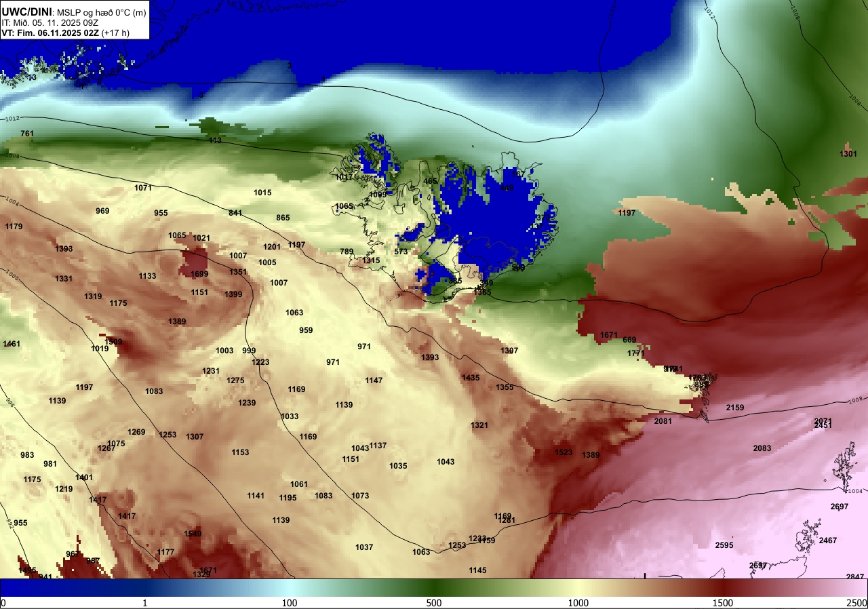Click the 1219 height value

coord(64,489)
